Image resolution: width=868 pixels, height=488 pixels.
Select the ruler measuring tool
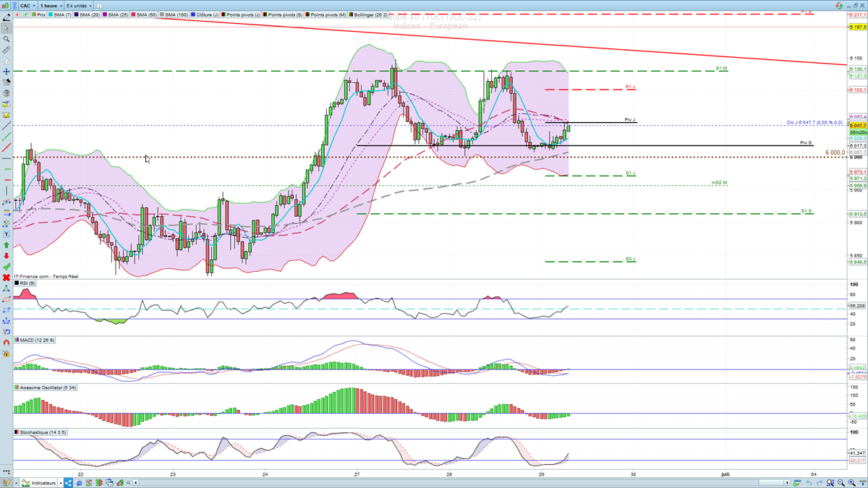coord(7,50)
